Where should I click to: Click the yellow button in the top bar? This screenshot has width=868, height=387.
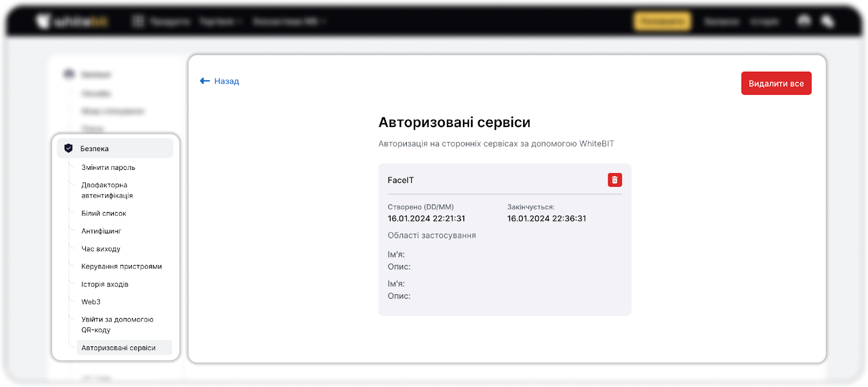662,22
